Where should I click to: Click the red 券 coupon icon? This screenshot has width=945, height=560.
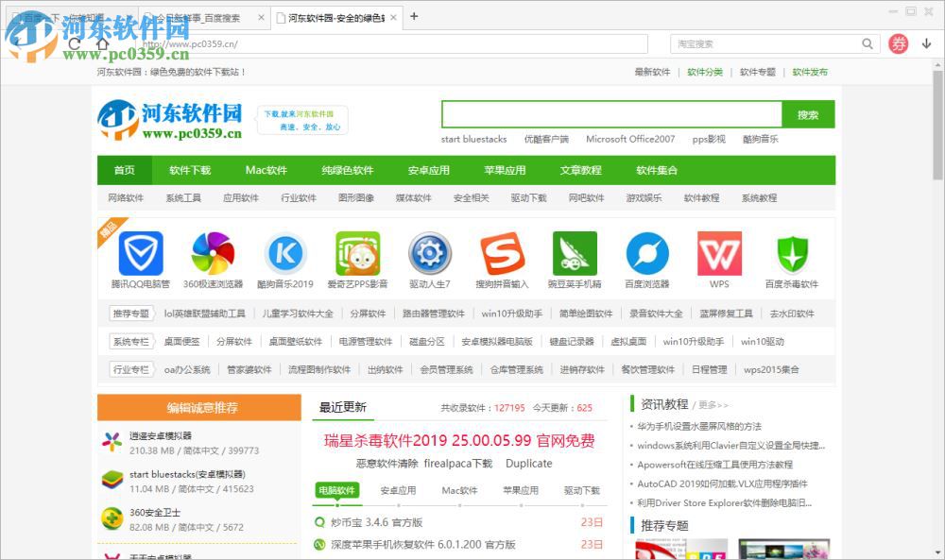click(896, 43)
